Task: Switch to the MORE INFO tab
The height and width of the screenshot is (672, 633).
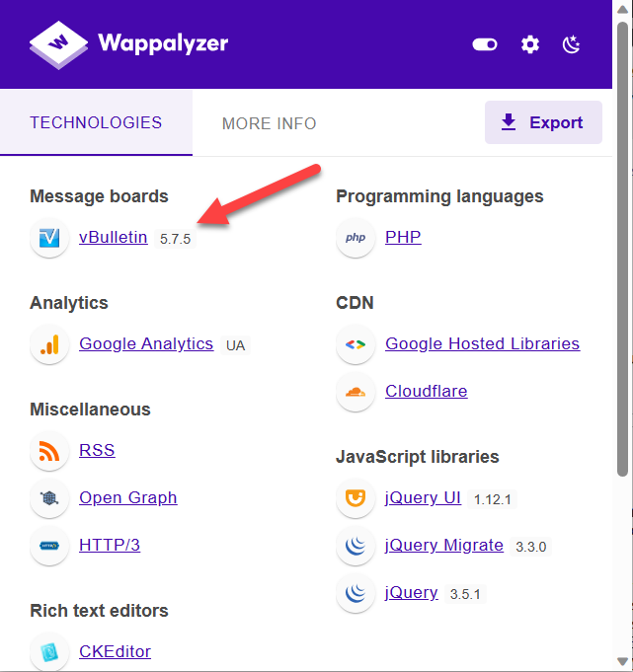Action: (x=269, y=123)
